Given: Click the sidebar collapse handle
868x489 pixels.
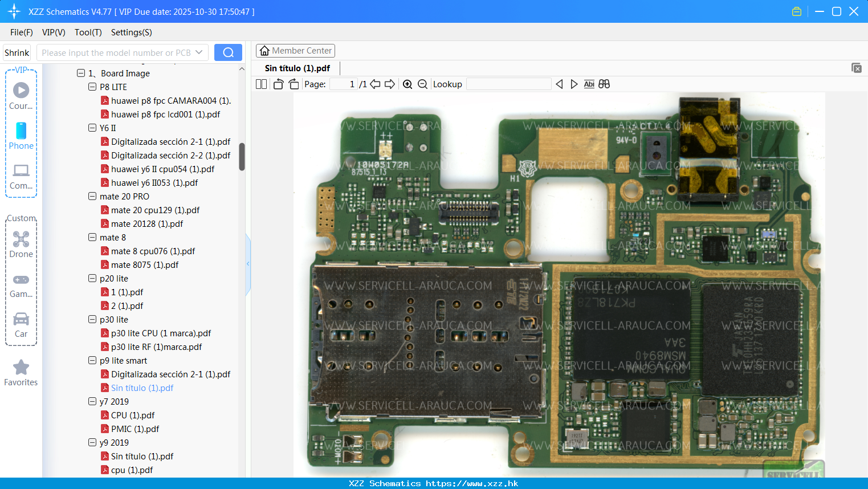Looking at the screenshot, I should 248,264.
